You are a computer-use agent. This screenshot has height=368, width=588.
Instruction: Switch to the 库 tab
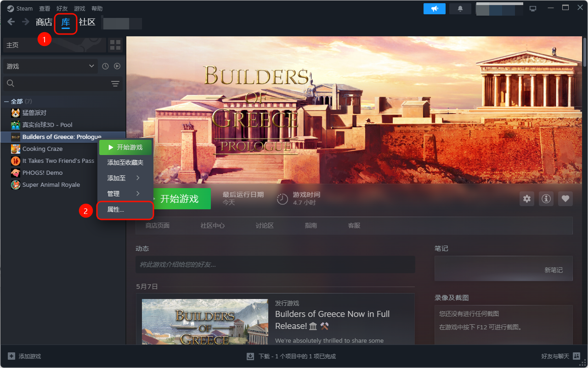click(66, 22)
